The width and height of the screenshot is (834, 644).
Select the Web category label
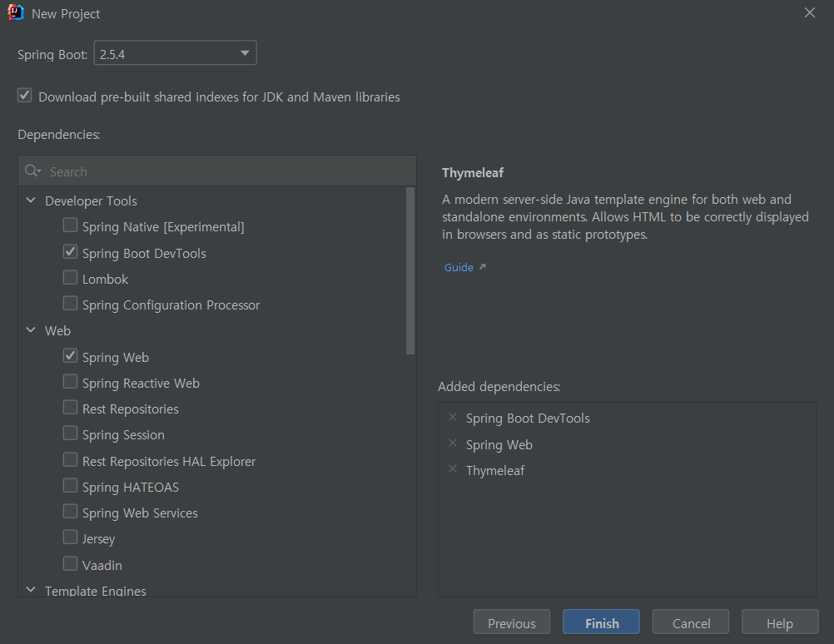pos(58,331)
